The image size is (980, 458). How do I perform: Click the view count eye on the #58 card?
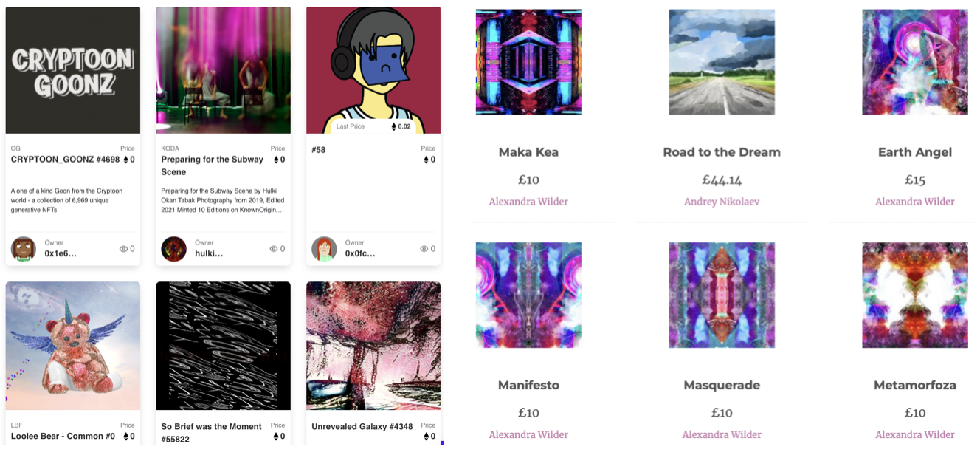click(x=424, y=249)
